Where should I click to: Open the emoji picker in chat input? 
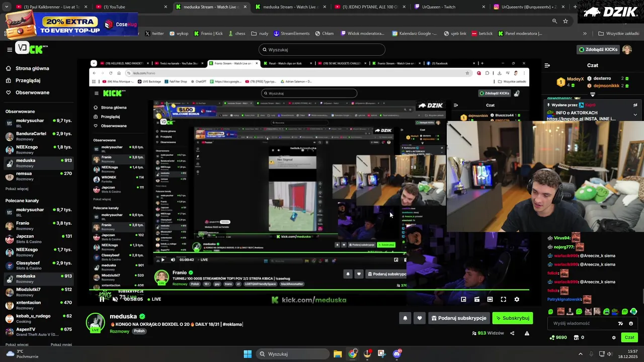pos(631,323)
